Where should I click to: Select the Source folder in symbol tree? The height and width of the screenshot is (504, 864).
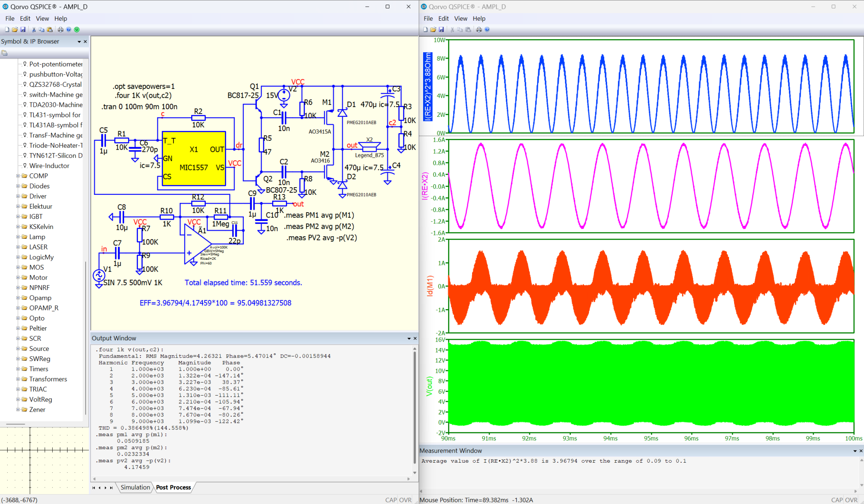coord(39,349)
